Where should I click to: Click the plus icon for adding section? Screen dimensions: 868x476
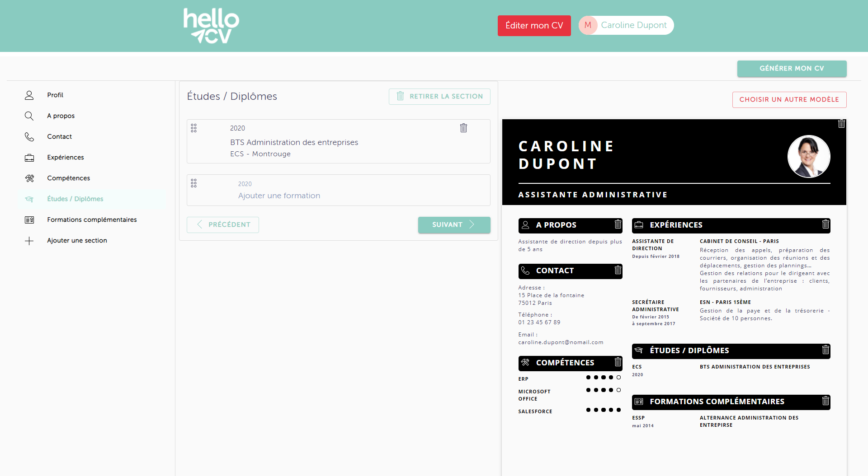pos(29,241)
